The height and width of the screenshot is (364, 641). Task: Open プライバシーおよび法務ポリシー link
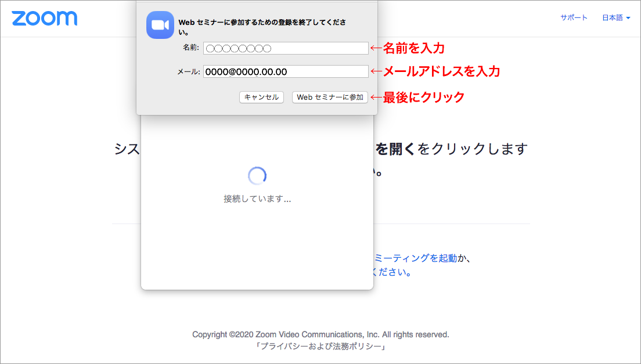[321, 347]
